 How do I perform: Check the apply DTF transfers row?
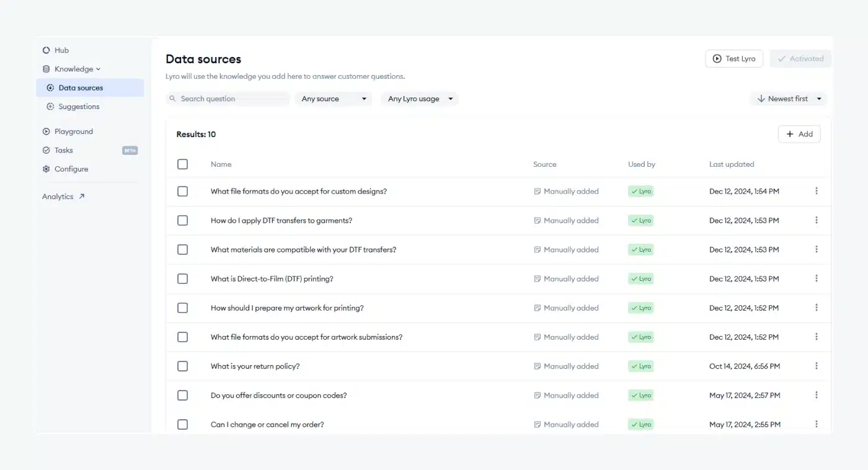pos(182,221)
